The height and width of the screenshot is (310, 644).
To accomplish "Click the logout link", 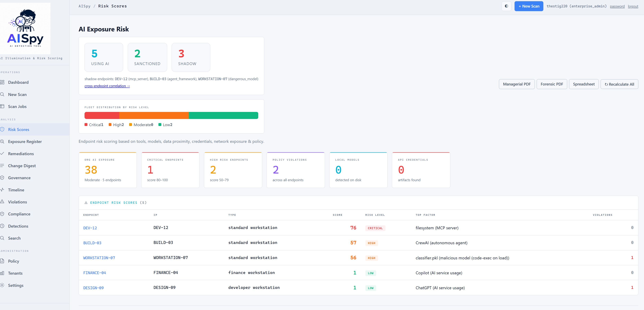I will point(633,6).
